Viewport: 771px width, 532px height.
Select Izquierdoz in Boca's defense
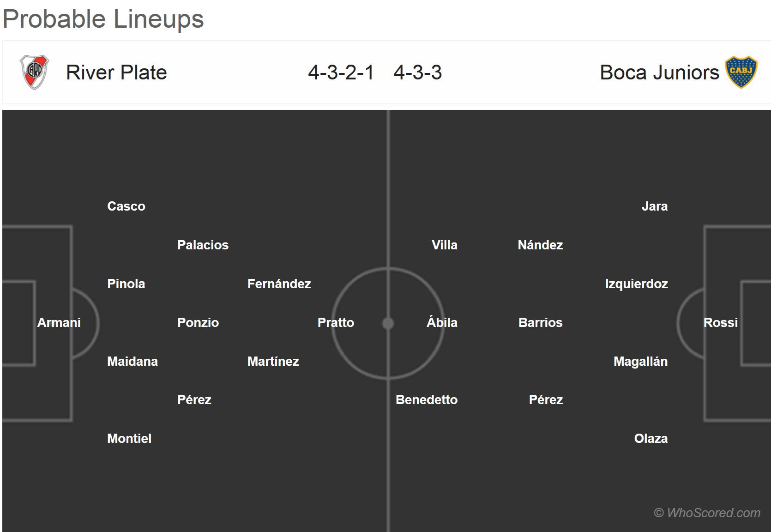(x=636, y=284)
